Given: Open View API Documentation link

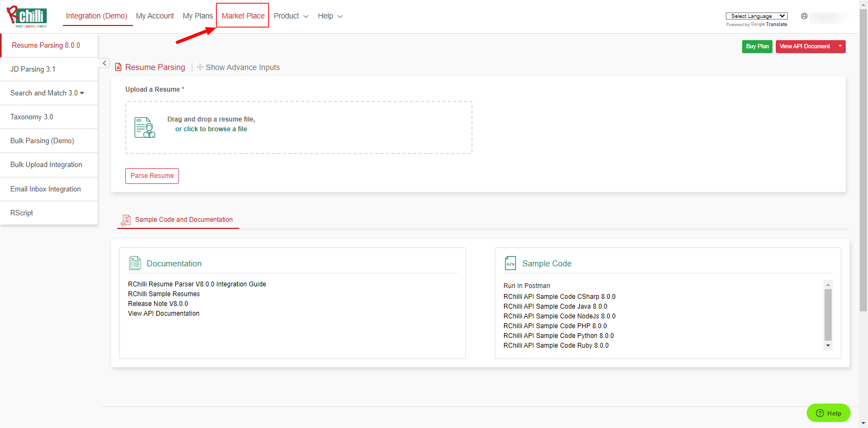Looking at the screenshot, I should click(x=164, y=314).
